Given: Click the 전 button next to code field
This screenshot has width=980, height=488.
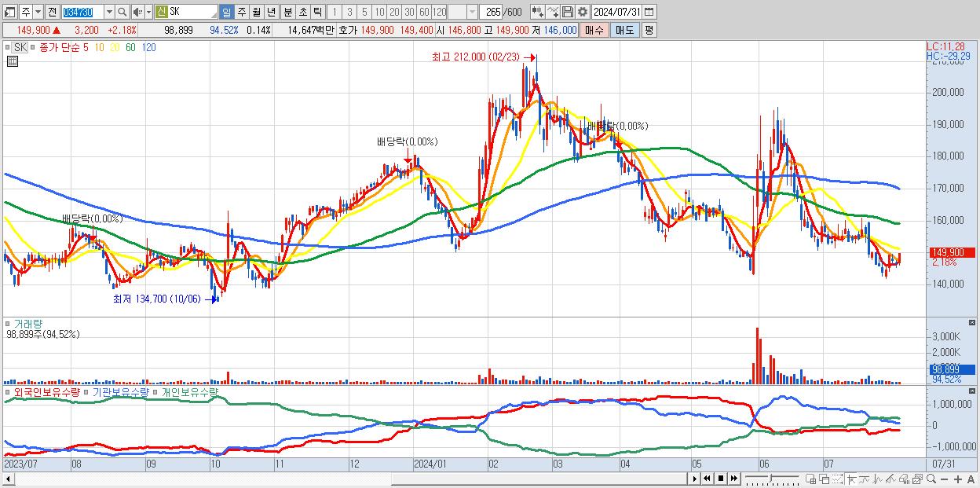Looking at the screenshot, I should coord(52,12).
